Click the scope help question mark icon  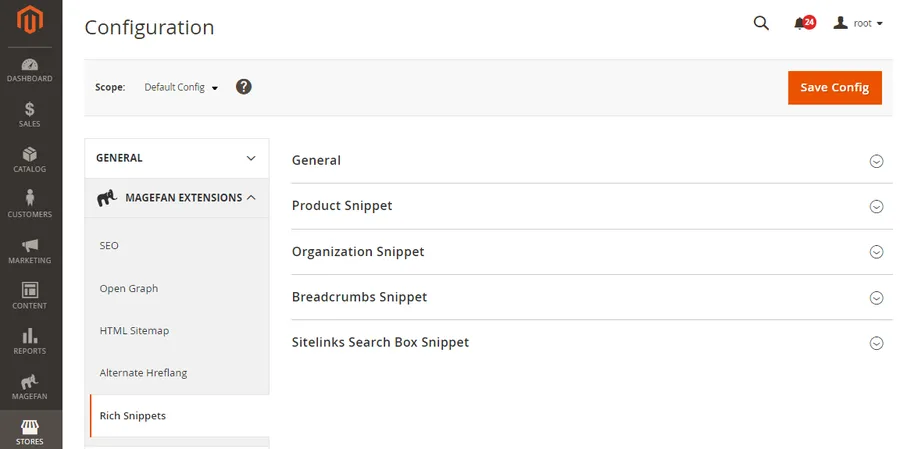pos(244,87)
